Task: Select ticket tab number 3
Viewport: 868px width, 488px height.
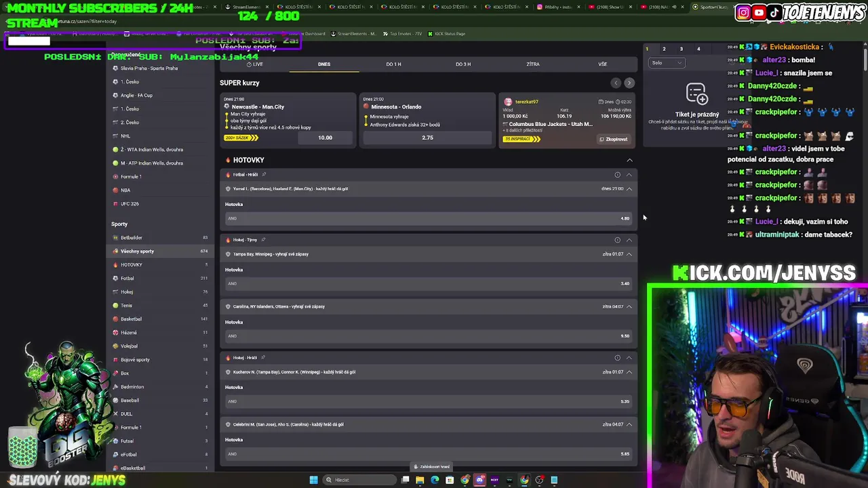Action: [x=682, y=49]
